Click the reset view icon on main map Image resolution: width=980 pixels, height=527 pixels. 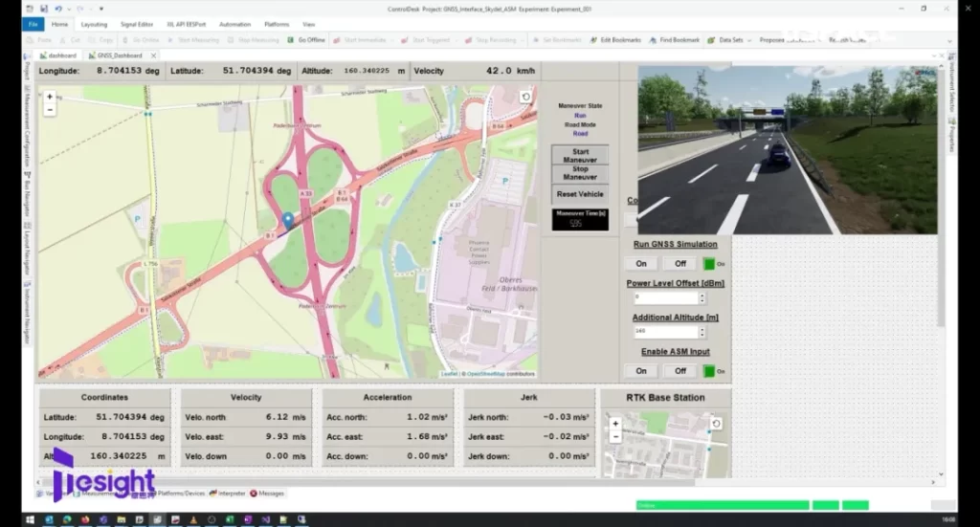point(525,97)
